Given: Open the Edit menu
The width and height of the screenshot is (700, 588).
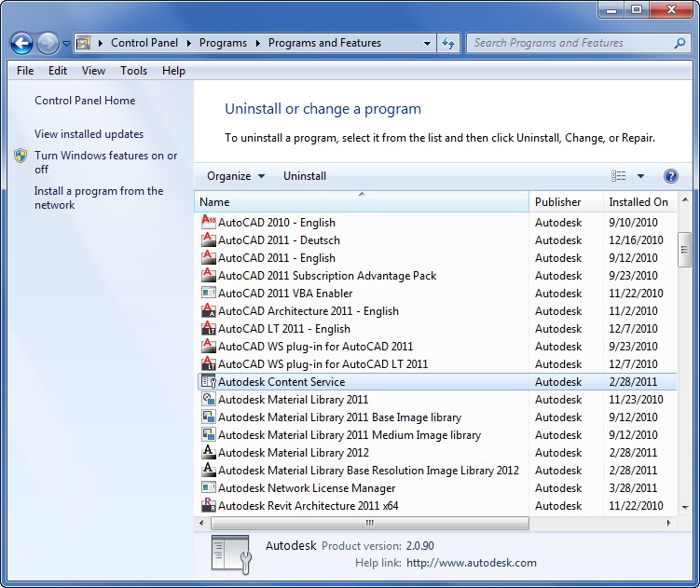Looking at the screenshot, I should tap(58, 71).
